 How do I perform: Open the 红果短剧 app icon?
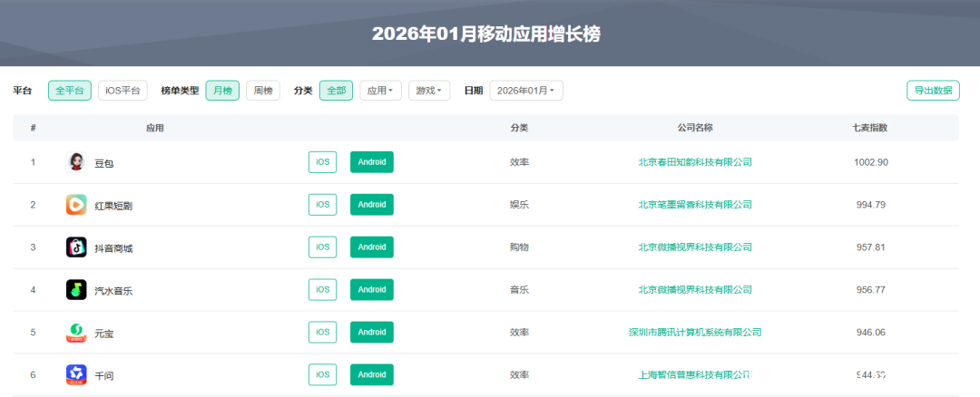pyautogui.click(x=76, y=205)
